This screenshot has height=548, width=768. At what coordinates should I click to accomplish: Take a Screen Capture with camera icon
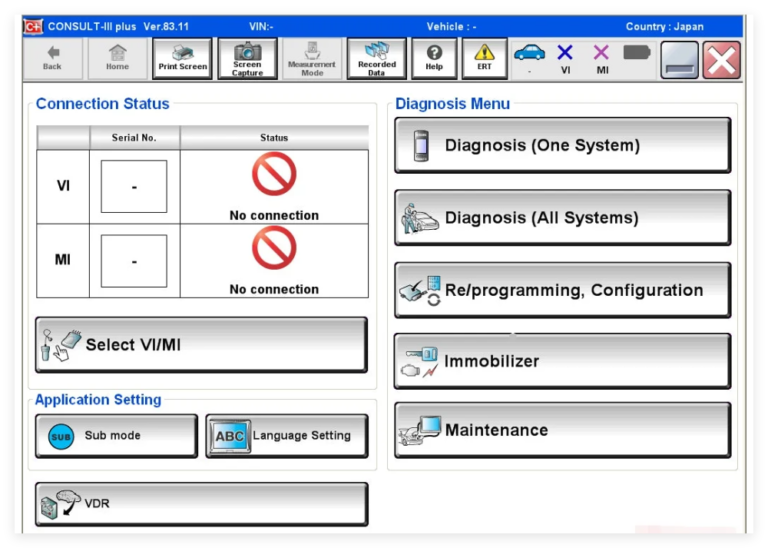click(x=247, y=59)
